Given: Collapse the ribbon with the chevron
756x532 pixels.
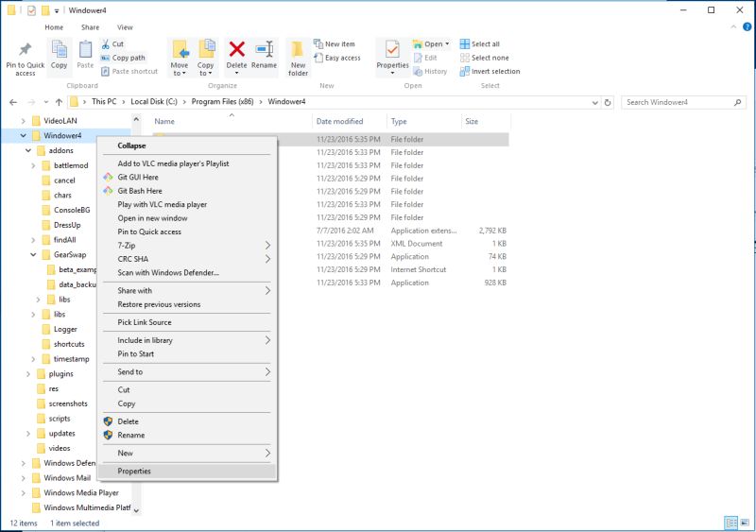Looking at the screenshot, I should pyautogui.click(x=733, y=27).
